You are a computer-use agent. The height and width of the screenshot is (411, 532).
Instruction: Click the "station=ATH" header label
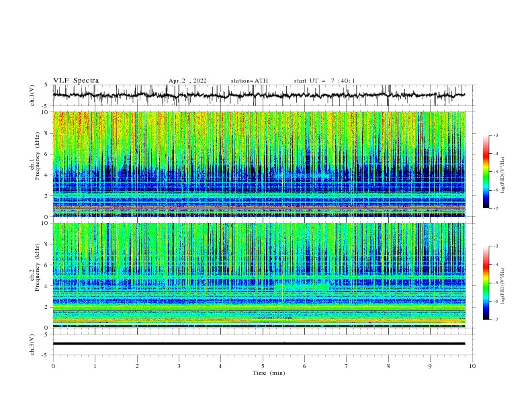point(249,81)
